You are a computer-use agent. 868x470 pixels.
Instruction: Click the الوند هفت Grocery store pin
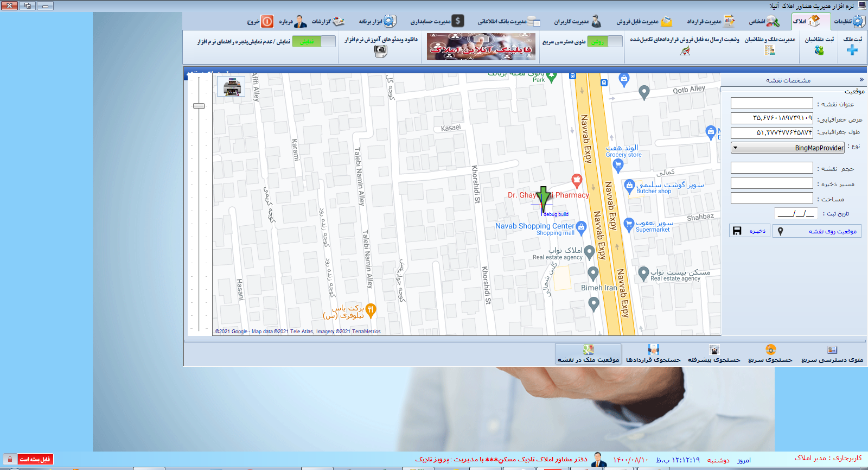coord(618,166)
